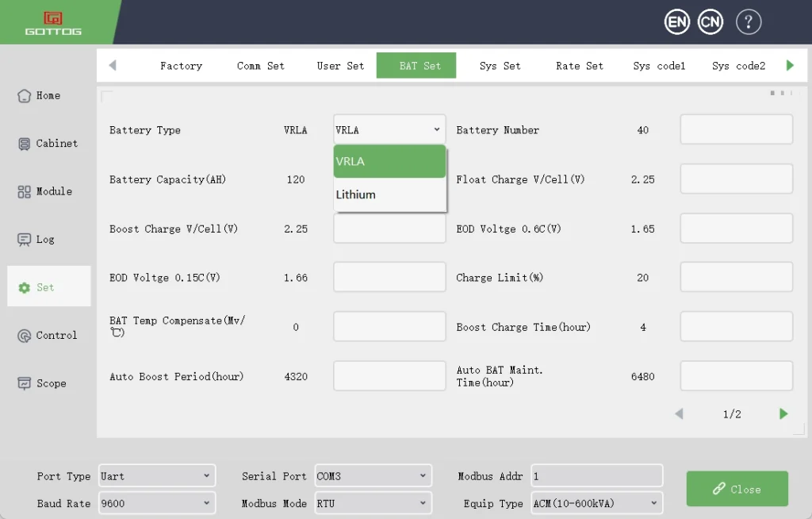The height and width of the screenshot is (519, 812).
Task: Click the Battery Number value 40
Action: (x=642, y=130)
